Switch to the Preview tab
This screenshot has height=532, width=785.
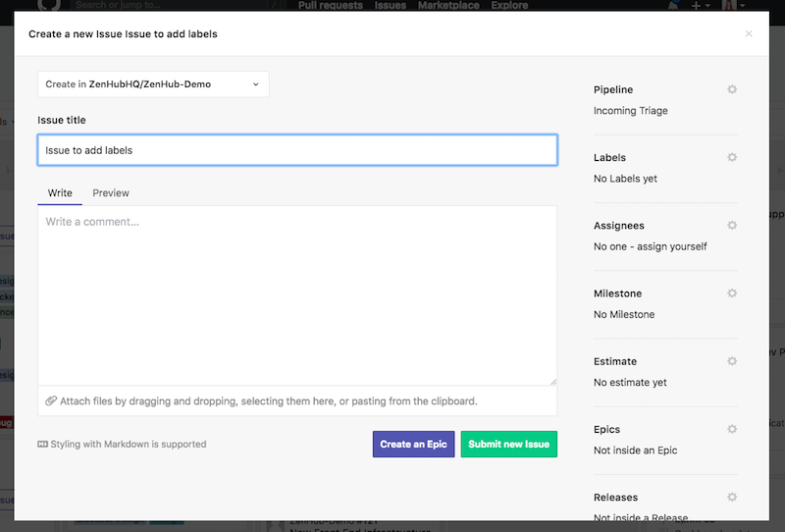(111, 192)
